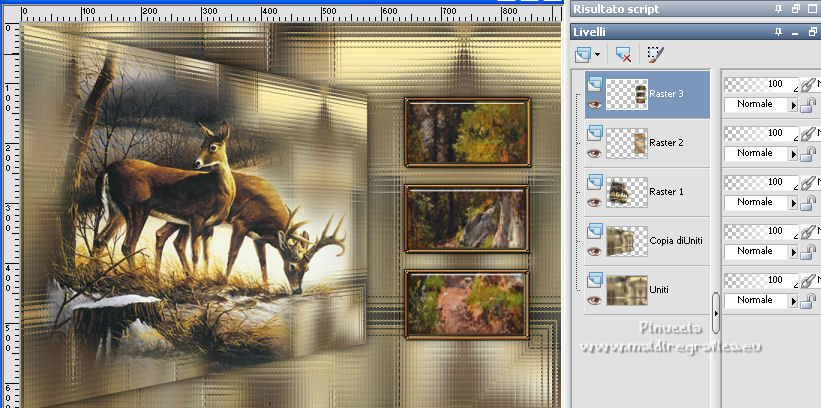Open the new layer type dropdown arrow
Screen dimensions: 821x408
point(597,54)
